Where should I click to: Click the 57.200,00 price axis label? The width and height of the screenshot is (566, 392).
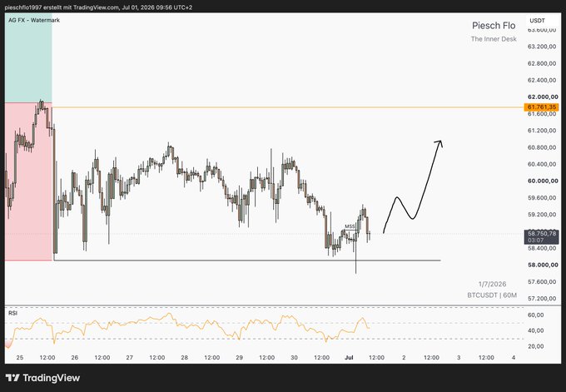pyautogui.click(x=542, y=299)
